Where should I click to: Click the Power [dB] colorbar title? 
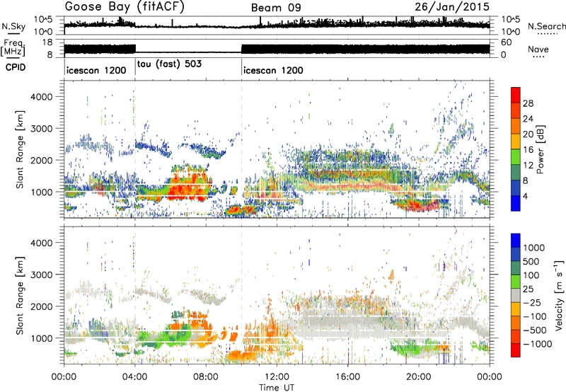(x=540, y=149)
